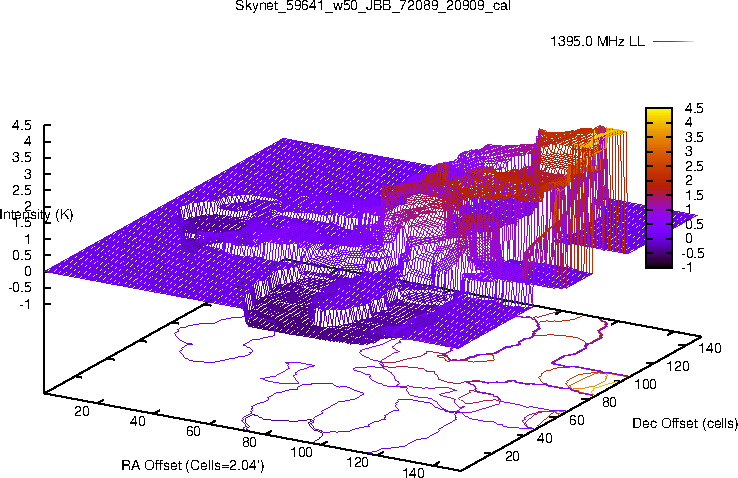The height and width of the screenshot is (478, 738).
Task: Click the -1 label on color bar
Action: point(687,267)
